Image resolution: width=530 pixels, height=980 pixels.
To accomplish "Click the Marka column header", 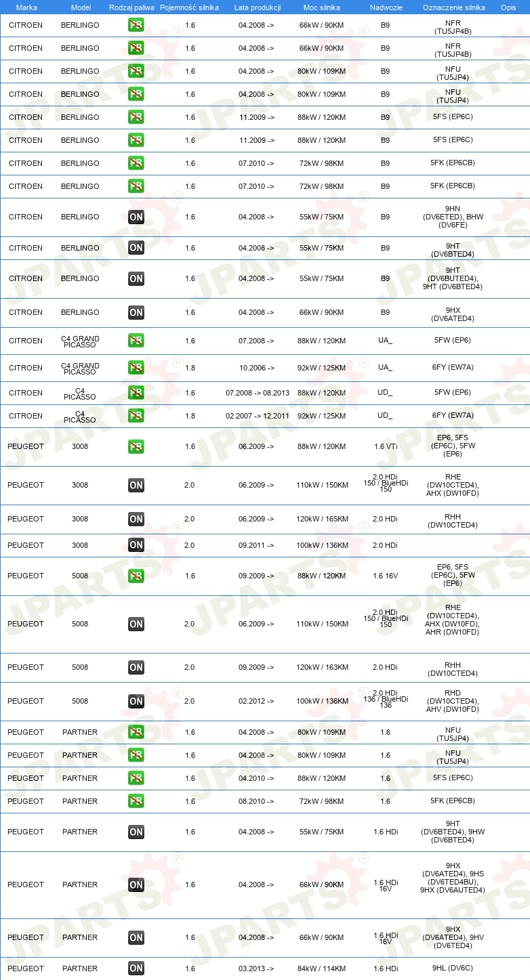I will (x=26, y=7).
